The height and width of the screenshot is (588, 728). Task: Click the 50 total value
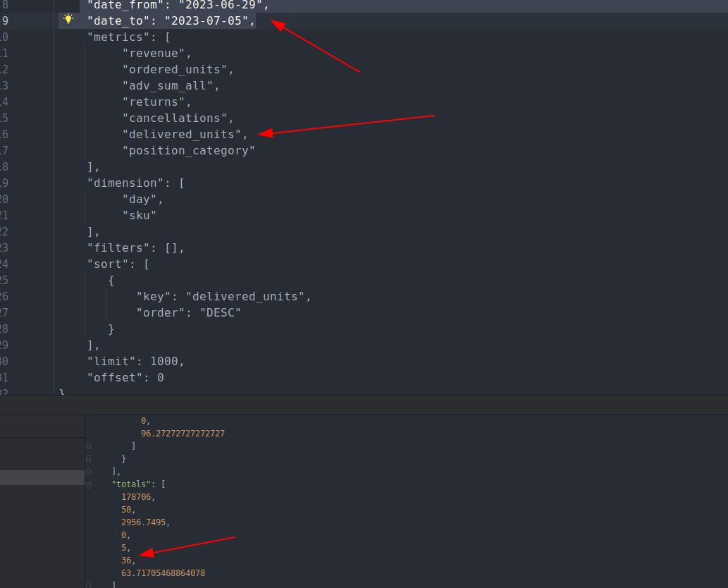[126, 510]
